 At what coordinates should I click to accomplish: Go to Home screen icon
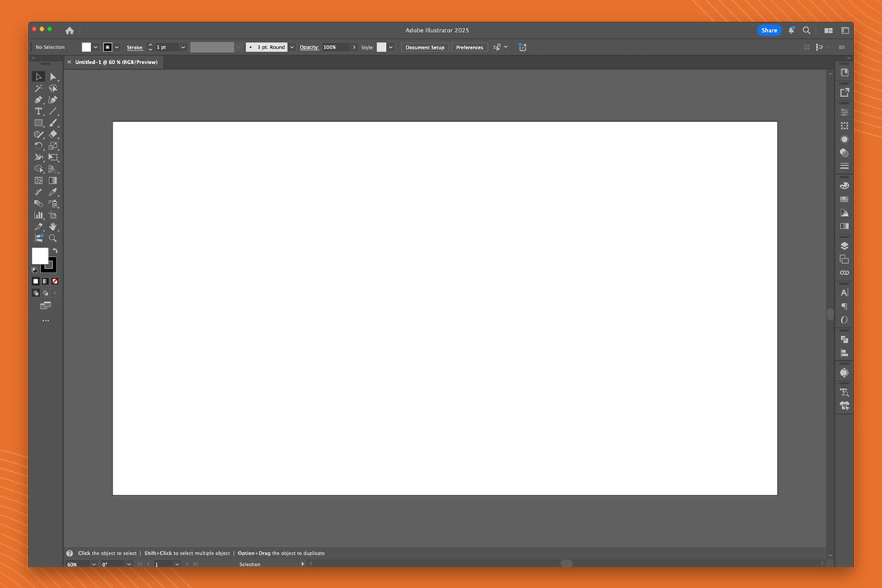click(x=69, y=30)
